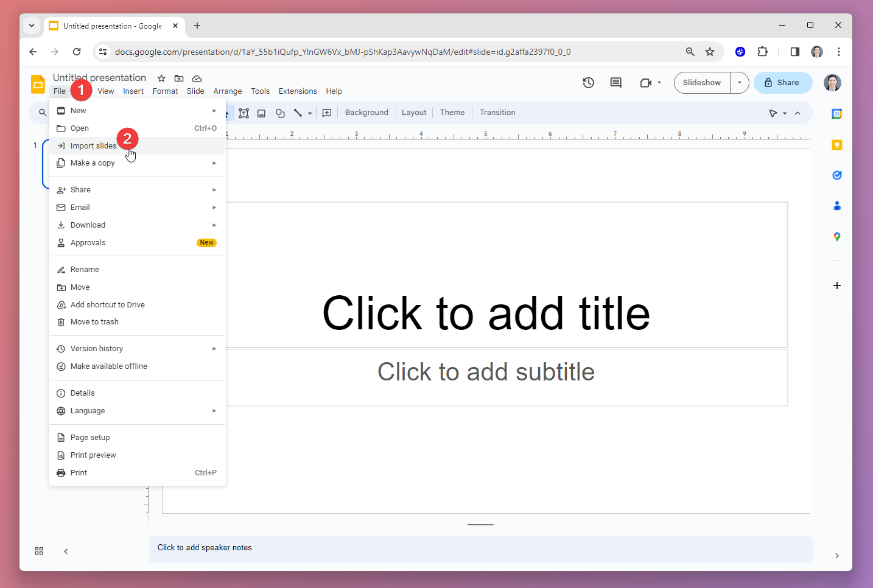Expand Slideshow options dropdown arrow
Image resolution: width=873 pixels, height=588 pixels.
pyautogui.click(x=740, y=83)
